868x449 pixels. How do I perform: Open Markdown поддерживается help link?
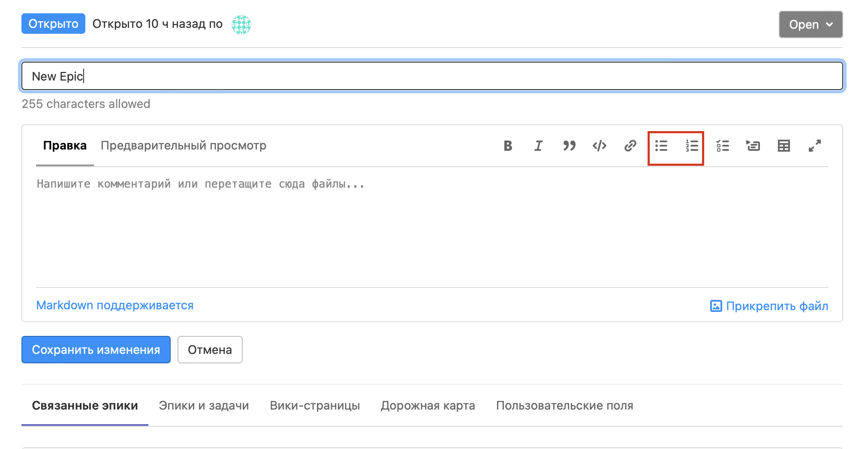[115, 305]
